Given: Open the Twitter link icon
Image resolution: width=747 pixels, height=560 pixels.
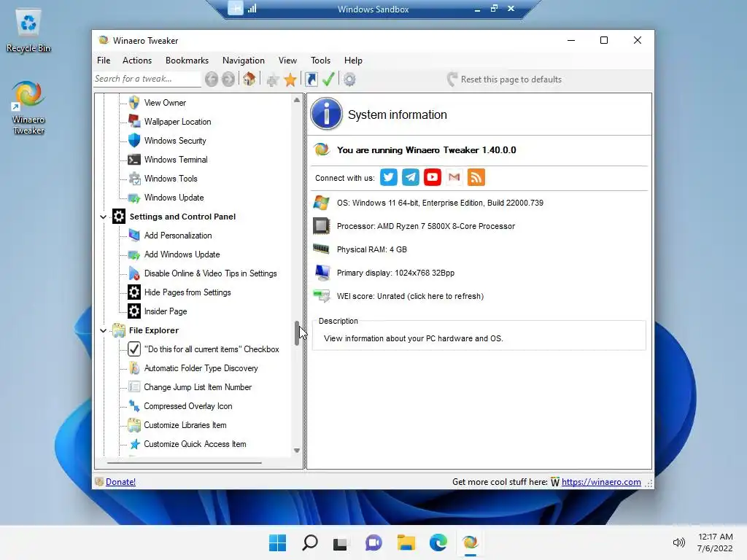Looking at the screenshot, I should coord(389,178).
